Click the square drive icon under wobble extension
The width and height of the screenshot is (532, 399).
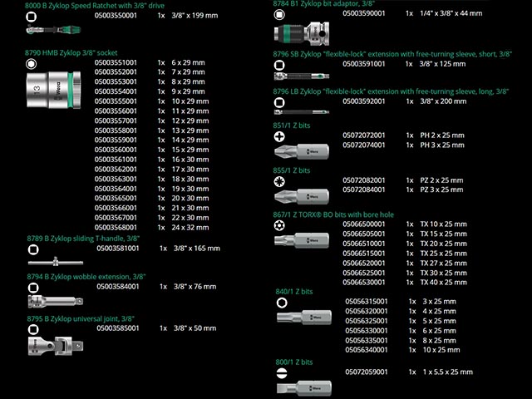point(33,288)
